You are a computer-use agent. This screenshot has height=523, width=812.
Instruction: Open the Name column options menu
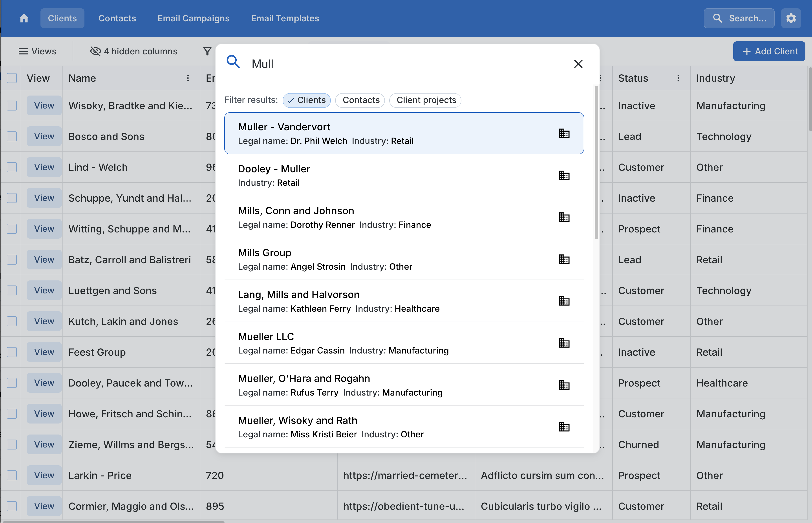coord(188,78)
